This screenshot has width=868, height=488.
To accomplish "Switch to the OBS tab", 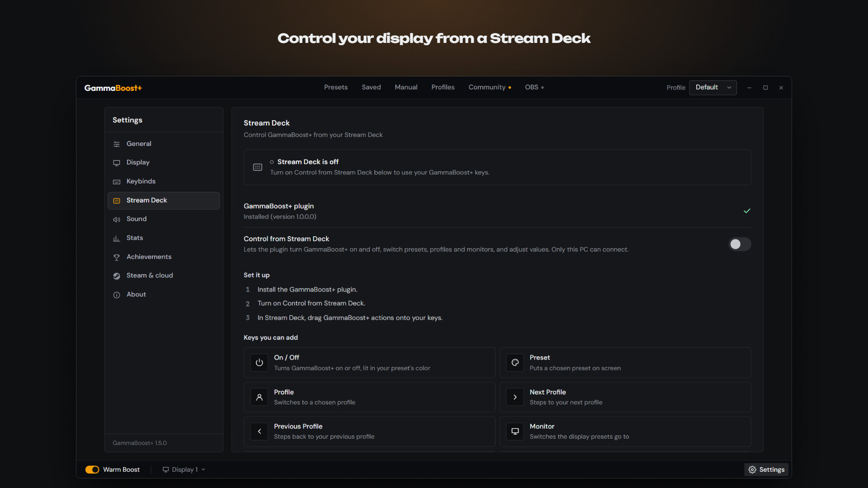I will pos(534,87).
